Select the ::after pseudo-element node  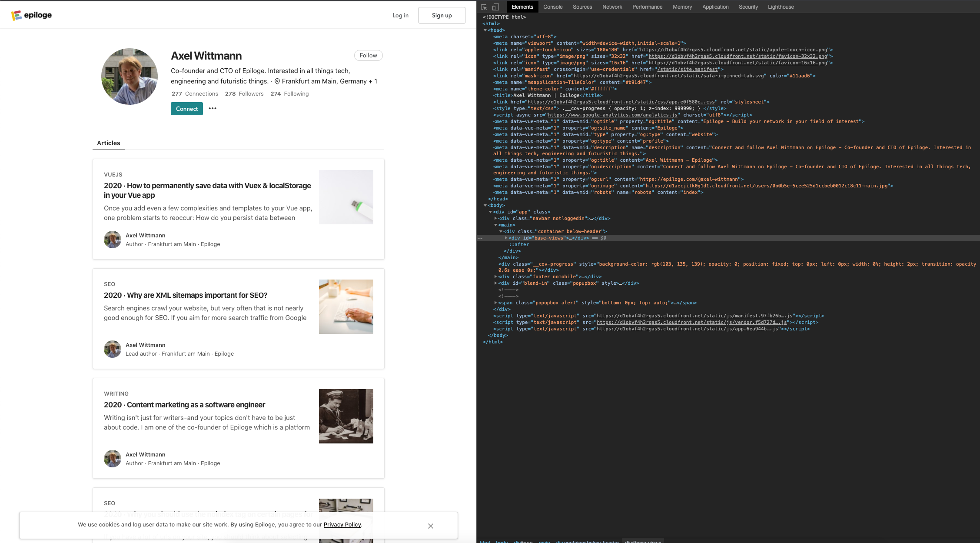point(519,244)
